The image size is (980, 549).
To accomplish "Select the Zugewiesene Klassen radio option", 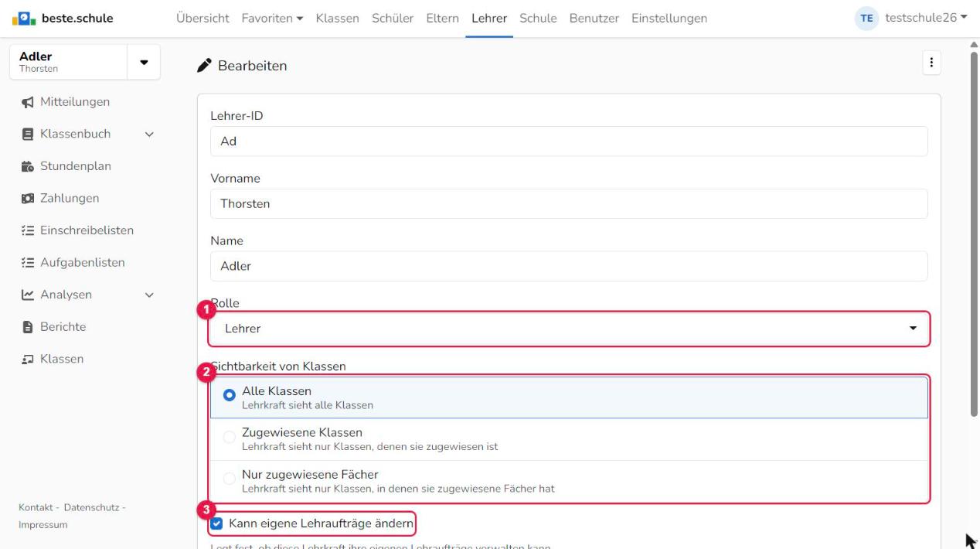I will tap(230, 438).
